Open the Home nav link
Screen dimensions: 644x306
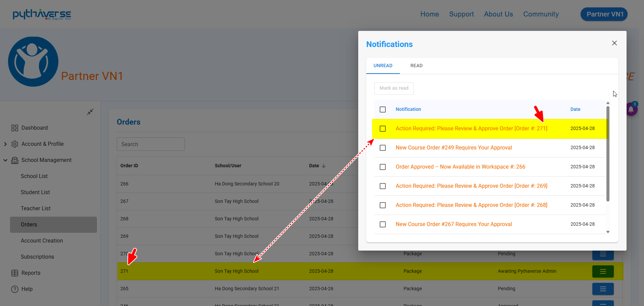430,14
